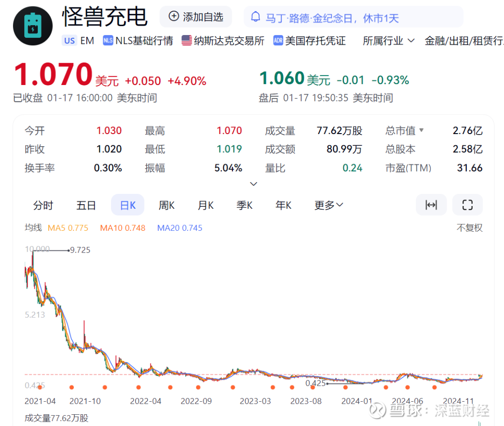Open the 更多 chart period dropdown
The image size is (504, 426).
click(x=329, y=205)
